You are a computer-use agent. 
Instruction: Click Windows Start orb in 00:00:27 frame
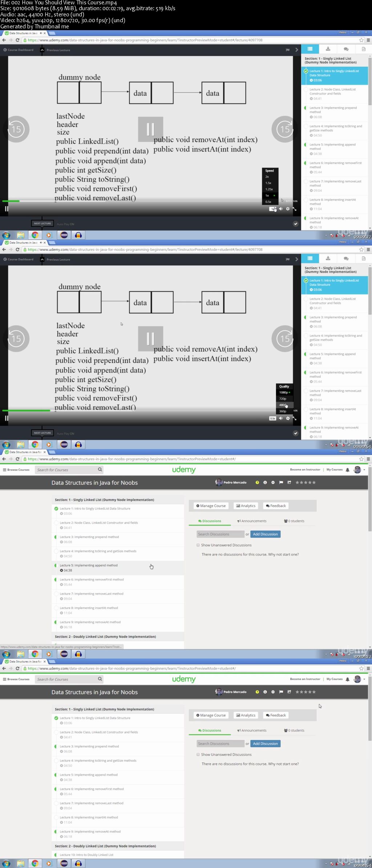[x=6, y=235]
